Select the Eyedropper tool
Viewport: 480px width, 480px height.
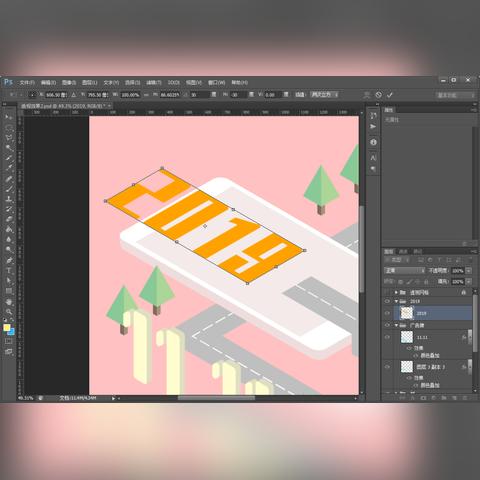[x=9, y=168]
